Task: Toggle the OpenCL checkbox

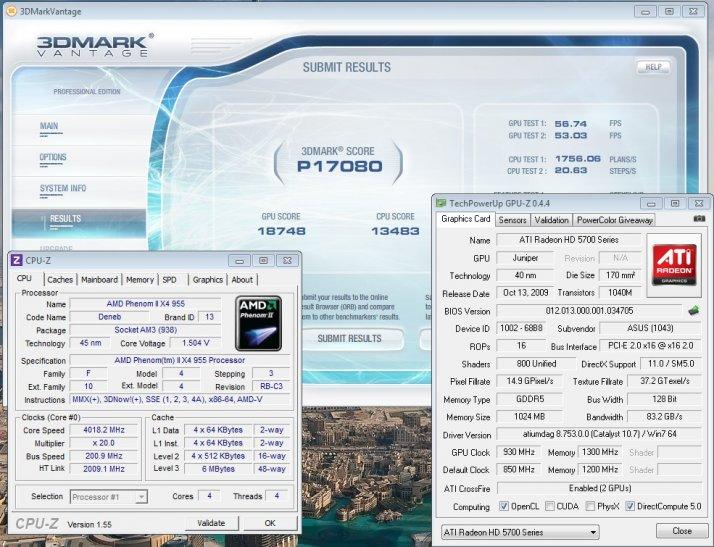Action: (502, 507)
